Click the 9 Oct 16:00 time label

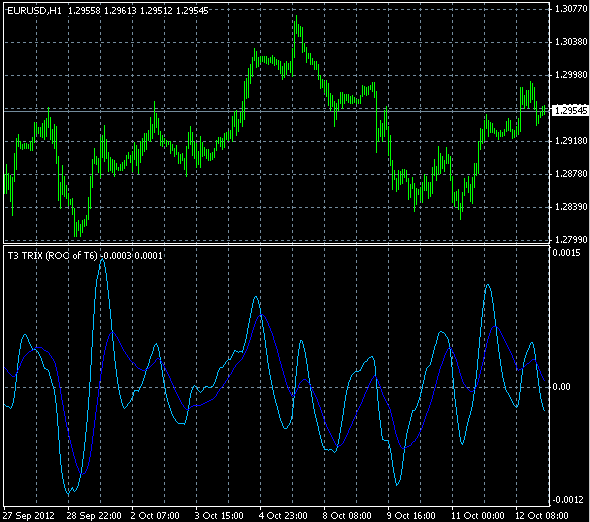(x=411, y=516)
